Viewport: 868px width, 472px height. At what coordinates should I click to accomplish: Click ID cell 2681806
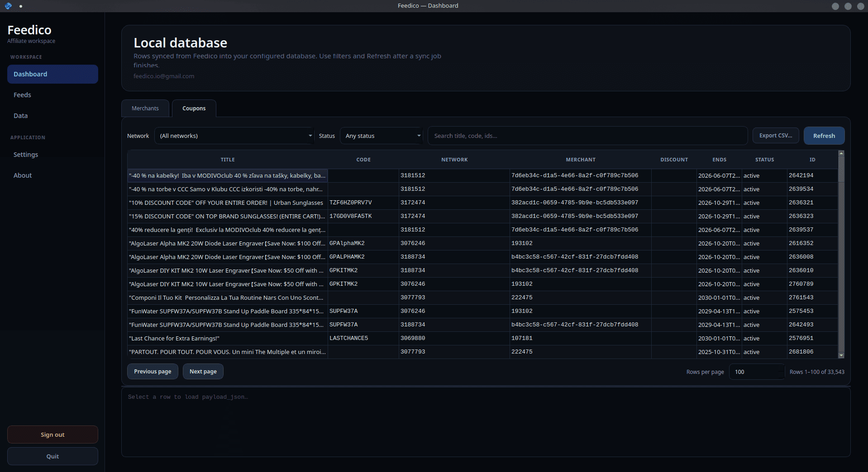click(812, 352)
